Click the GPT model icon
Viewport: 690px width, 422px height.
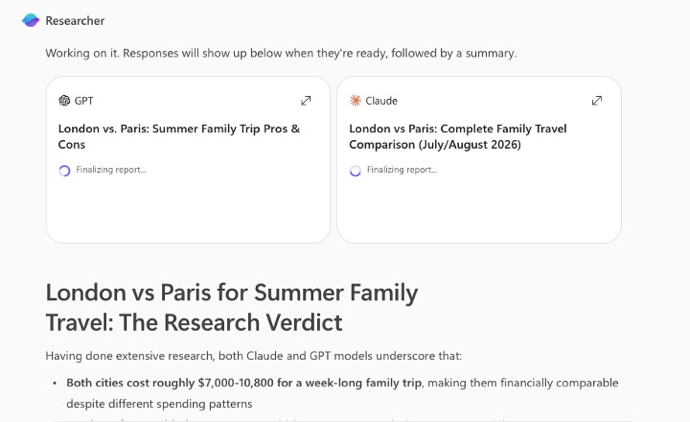pos(64,100)
